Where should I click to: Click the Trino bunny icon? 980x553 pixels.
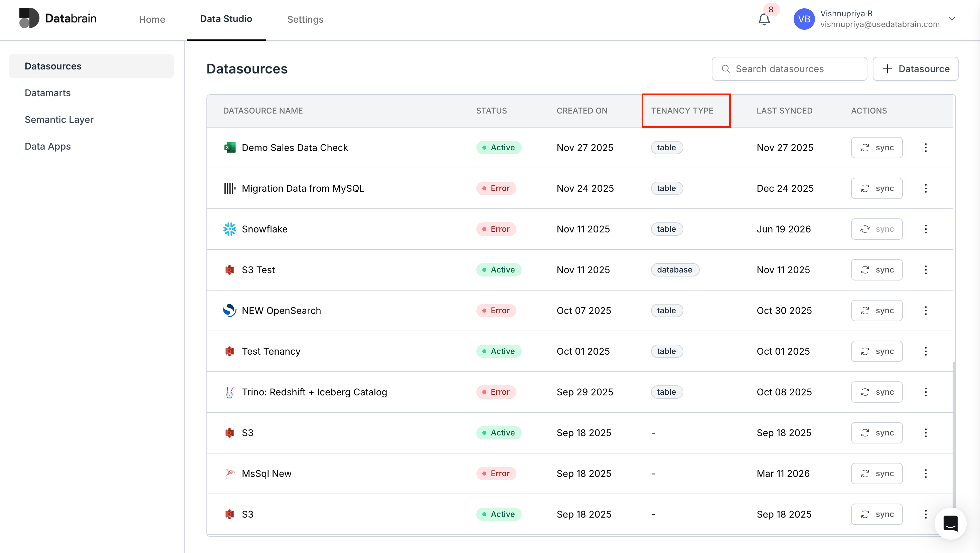[x=229, y=392]
